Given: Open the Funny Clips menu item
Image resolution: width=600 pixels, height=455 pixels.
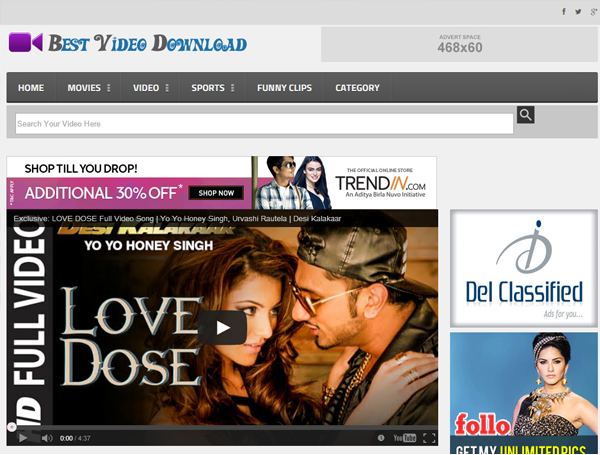Looking at the screenshot, I should [x=284, y=88].
